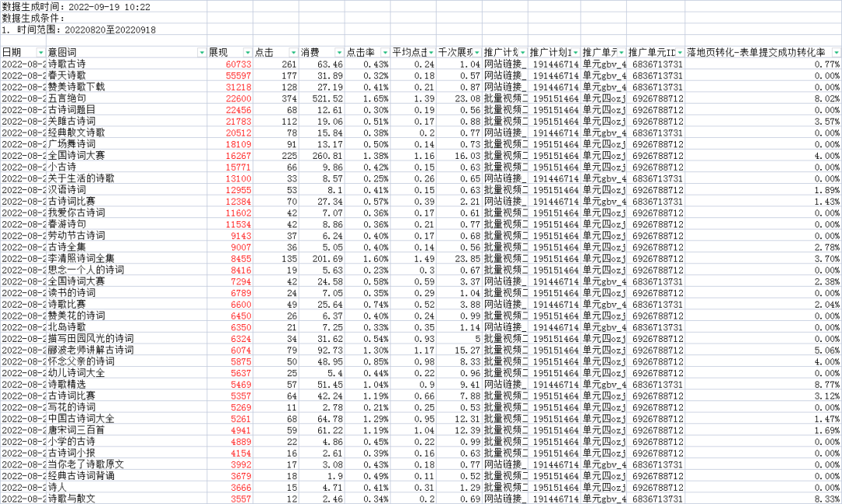Expand the 消费 column filter arrow
842x504 pixels.
pyautogui.click(x=339, y=52)
